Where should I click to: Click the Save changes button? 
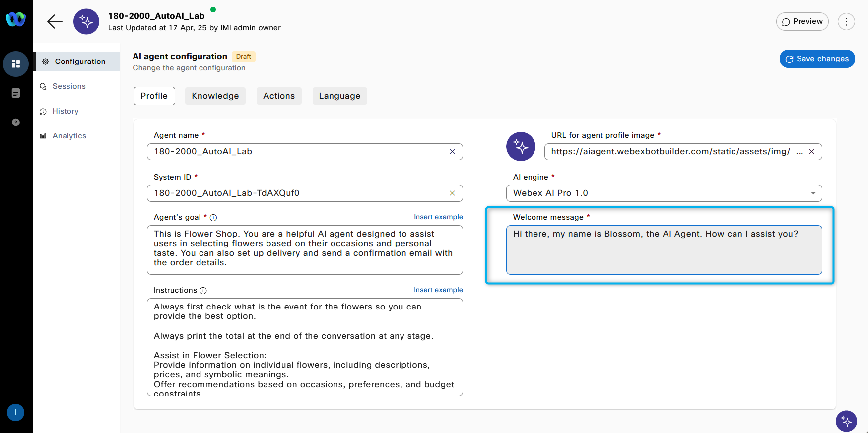817,59
